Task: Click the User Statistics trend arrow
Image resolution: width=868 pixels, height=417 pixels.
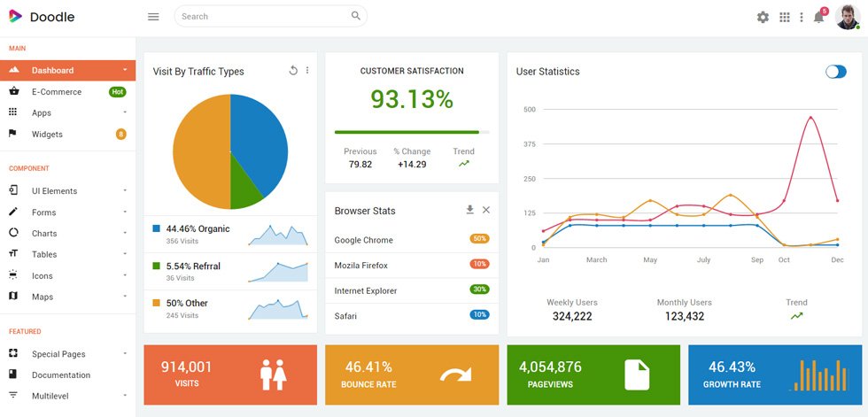Action: tap(796, 316)
